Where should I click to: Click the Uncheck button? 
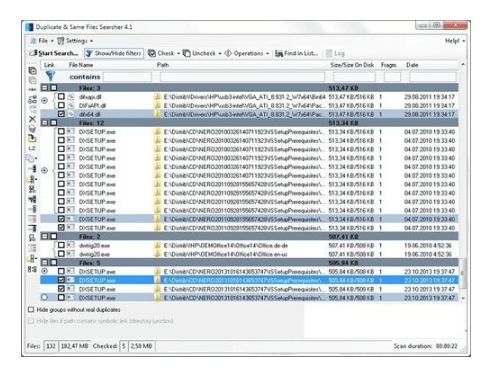pos(200,53)
